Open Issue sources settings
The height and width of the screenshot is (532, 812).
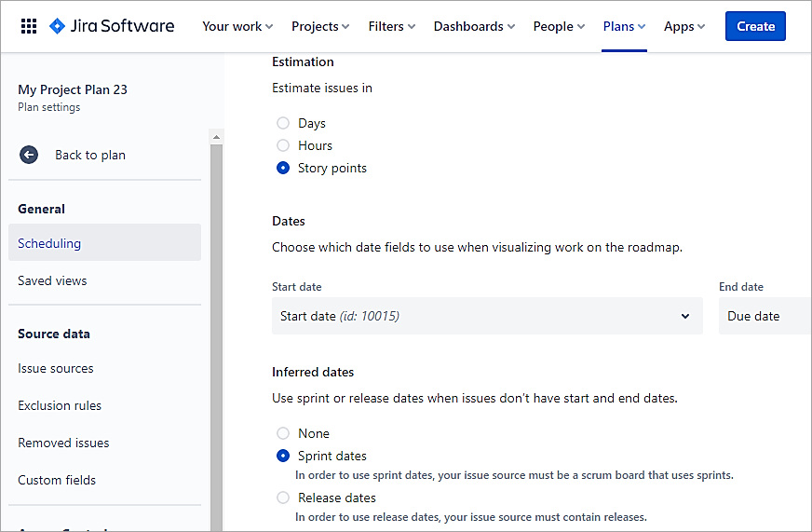pos(56,368)
